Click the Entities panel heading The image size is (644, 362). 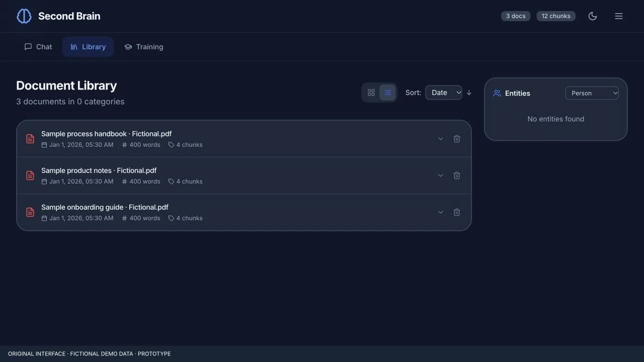(518, 93)
